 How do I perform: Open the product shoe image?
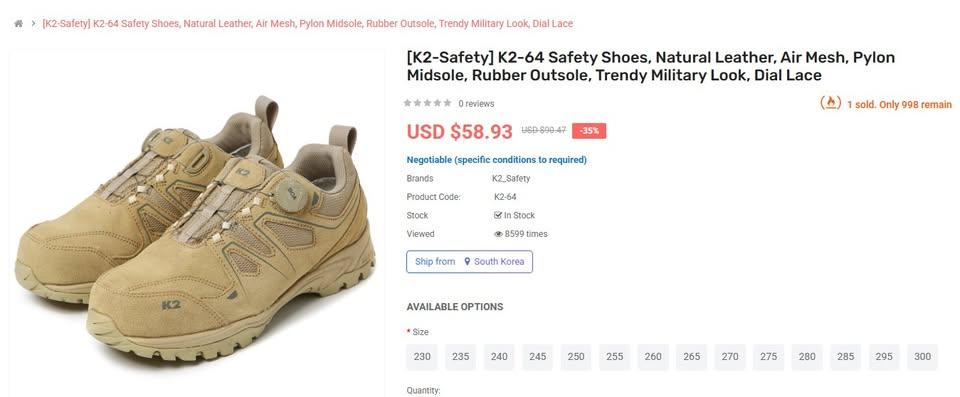195,227
